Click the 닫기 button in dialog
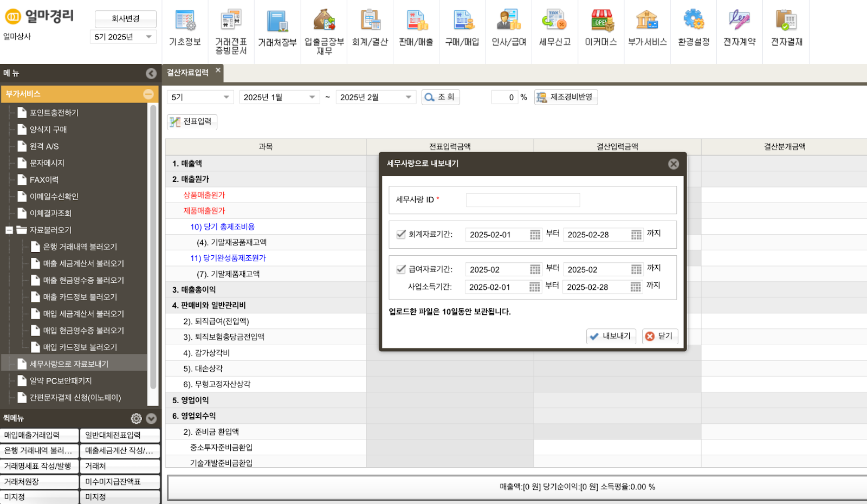This screenshot has width=867, height=504. pyautogui.click(x=659, y=336)
